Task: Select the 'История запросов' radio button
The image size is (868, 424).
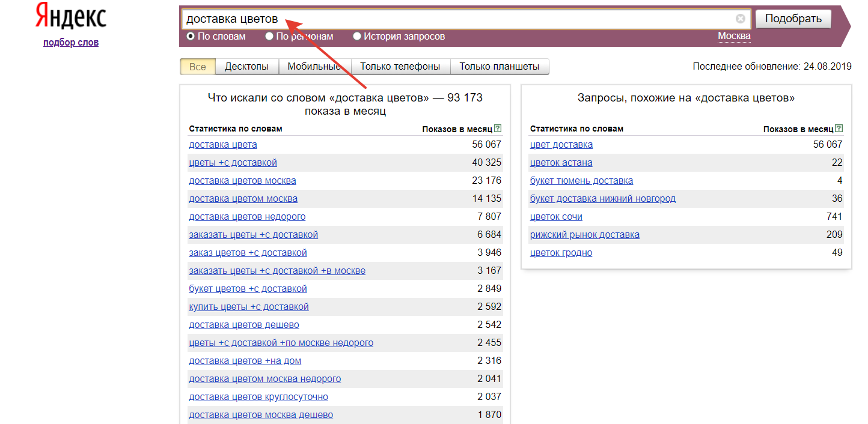Action: 357,36
